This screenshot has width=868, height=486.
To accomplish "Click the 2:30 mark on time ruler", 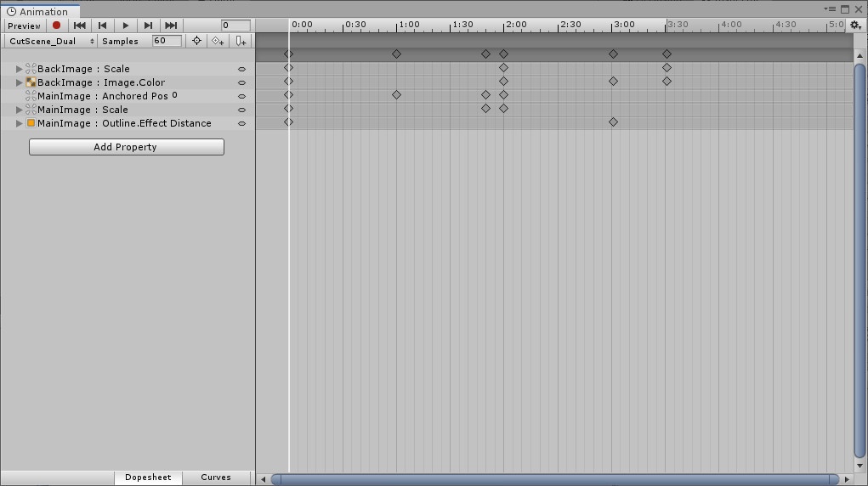I will [570, 25].
